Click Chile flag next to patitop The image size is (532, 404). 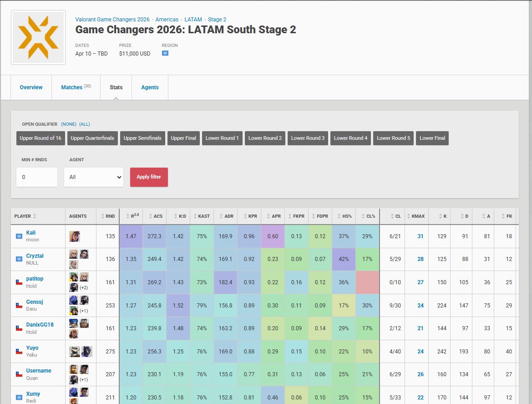click(x=19, y=282)
